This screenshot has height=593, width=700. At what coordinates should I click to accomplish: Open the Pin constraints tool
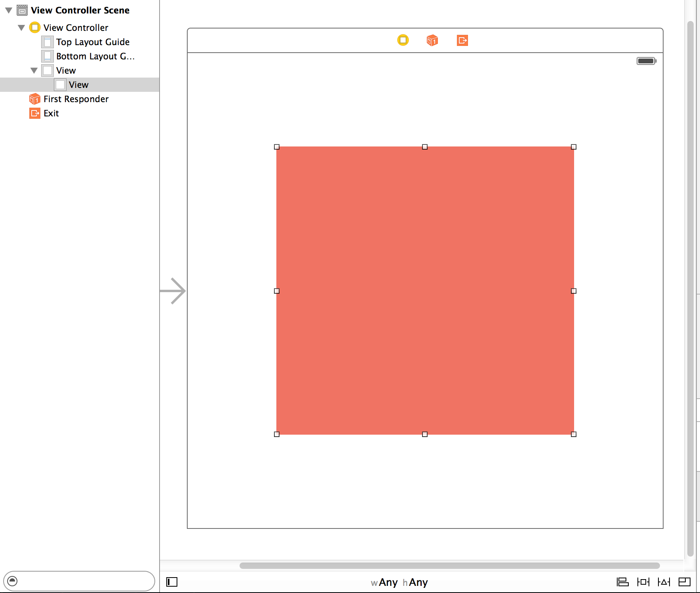pyautogui.click(x=644, y=582)
